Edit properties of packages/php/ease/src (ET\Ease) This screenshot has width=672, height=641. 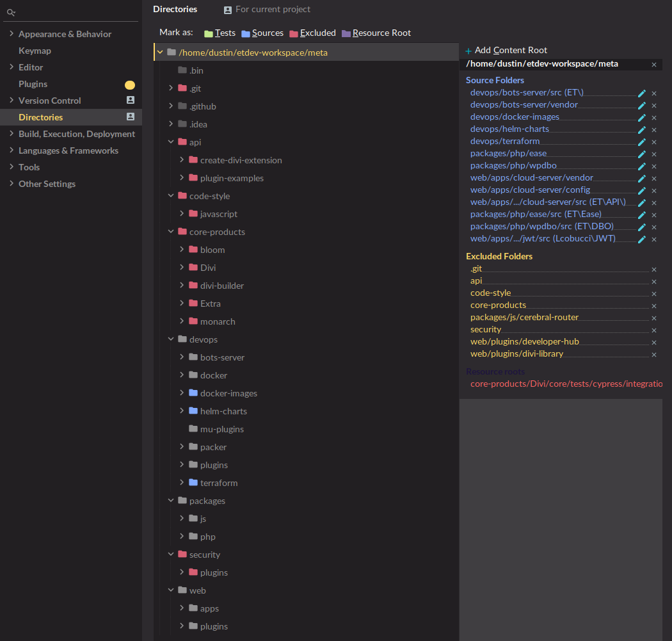(x=641, y=215)
